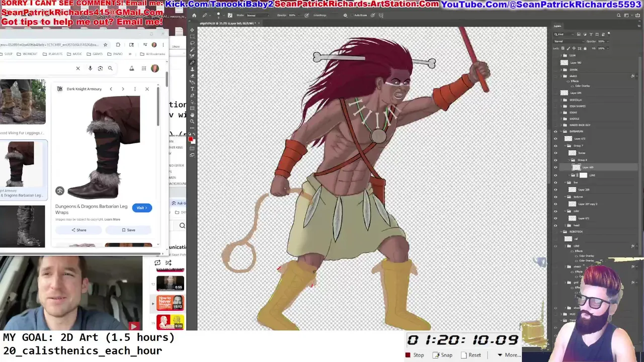Open the layer blend mode dropdown
Screen dimensions: 644x362
(569, 41)
